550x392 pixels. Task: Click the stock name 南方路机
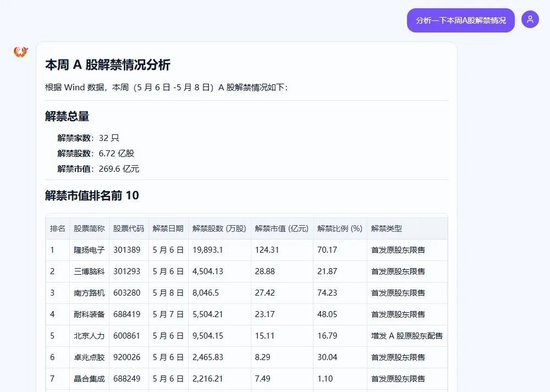coord(89,293)
